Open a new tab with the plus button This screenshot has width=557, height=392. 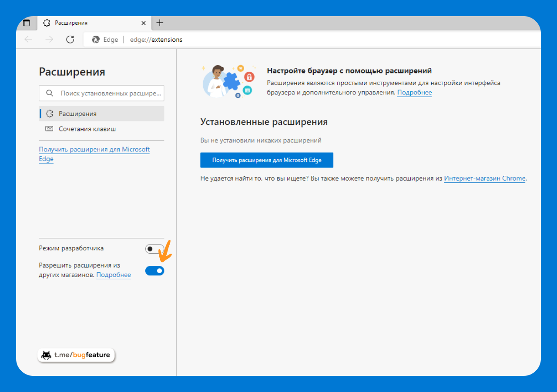click(x=160, y=23)
